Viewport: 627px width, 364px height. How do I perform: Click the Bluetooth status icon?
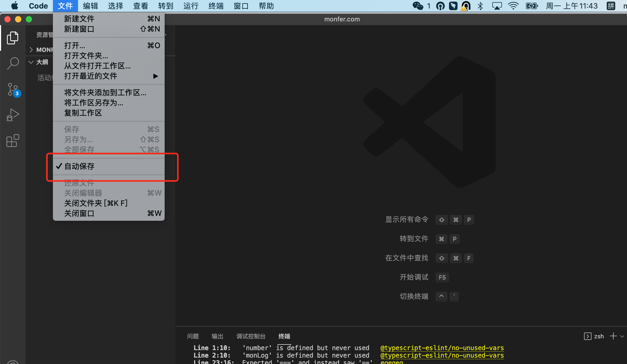click(480, 6)
